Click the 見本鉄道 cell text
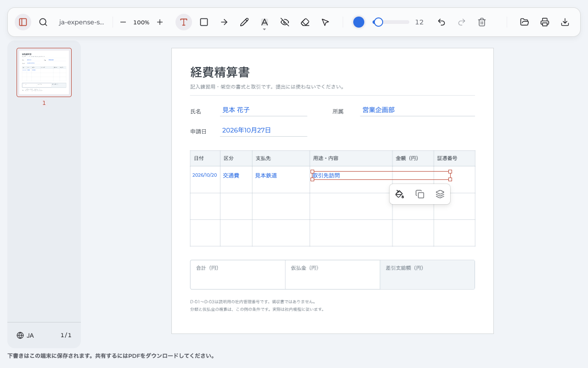The height and width of the screenshot is (368, 588). [x=266, y=175]
